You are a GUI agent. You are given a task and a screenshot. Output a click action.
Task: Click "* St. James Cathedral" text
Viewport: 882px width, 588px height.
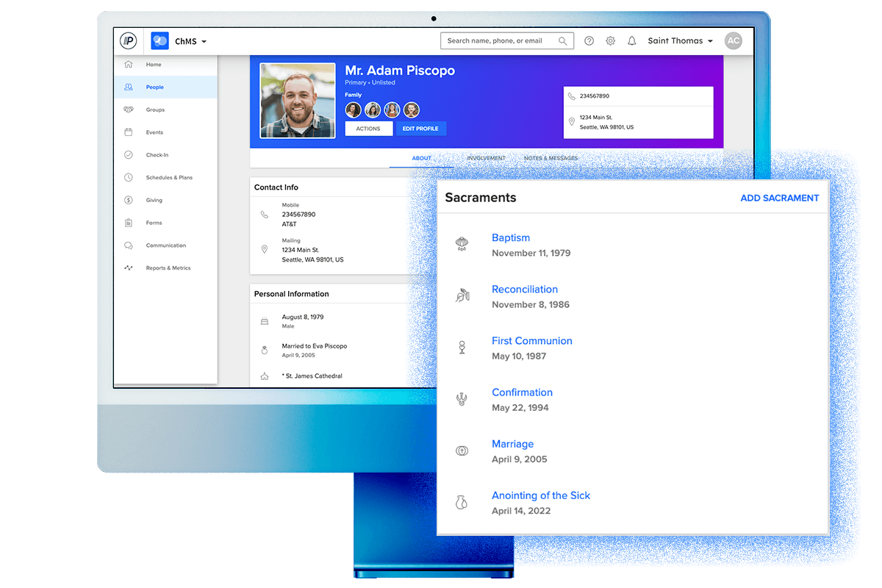tap(312, 376)
